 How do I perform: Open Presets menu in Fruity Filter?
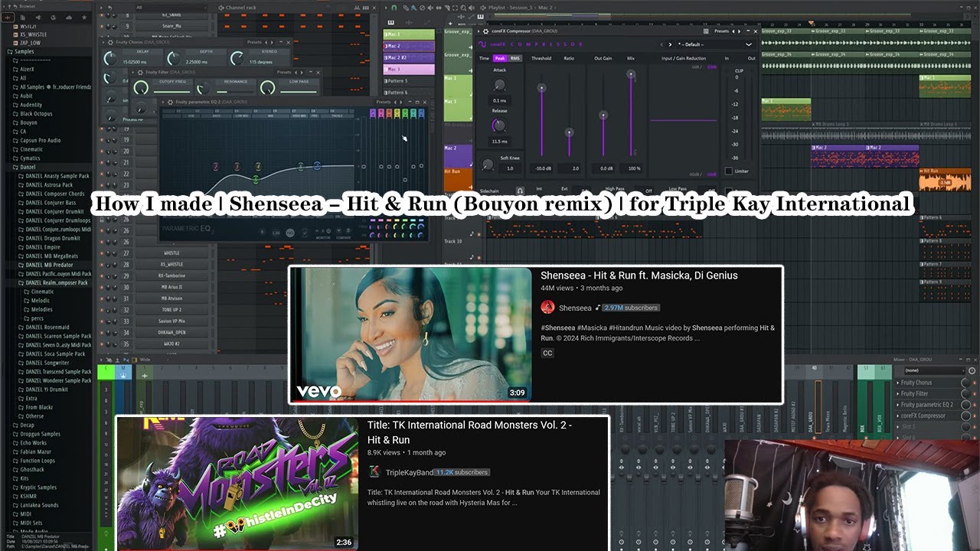[x=284, y=72]
